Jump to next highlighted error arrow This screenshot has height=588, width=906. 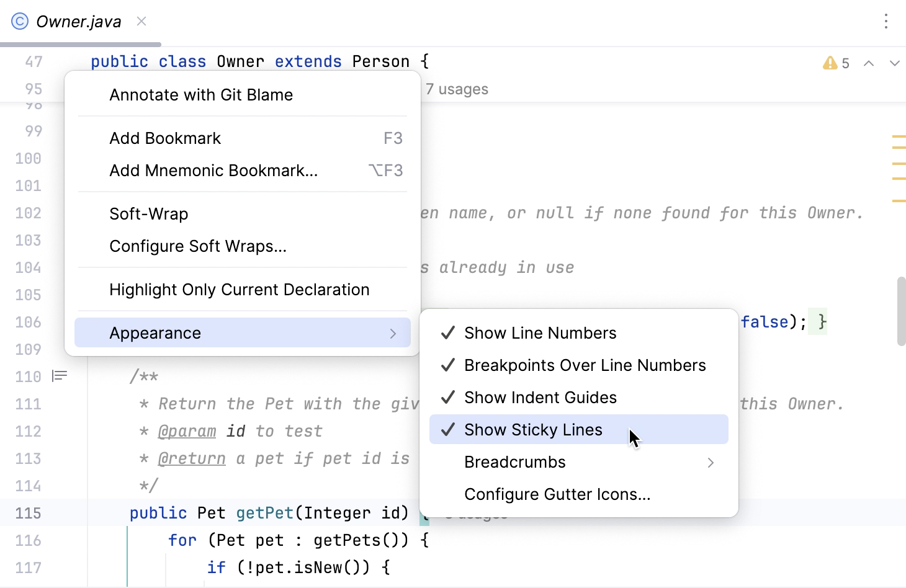click(x=894, y=63)
